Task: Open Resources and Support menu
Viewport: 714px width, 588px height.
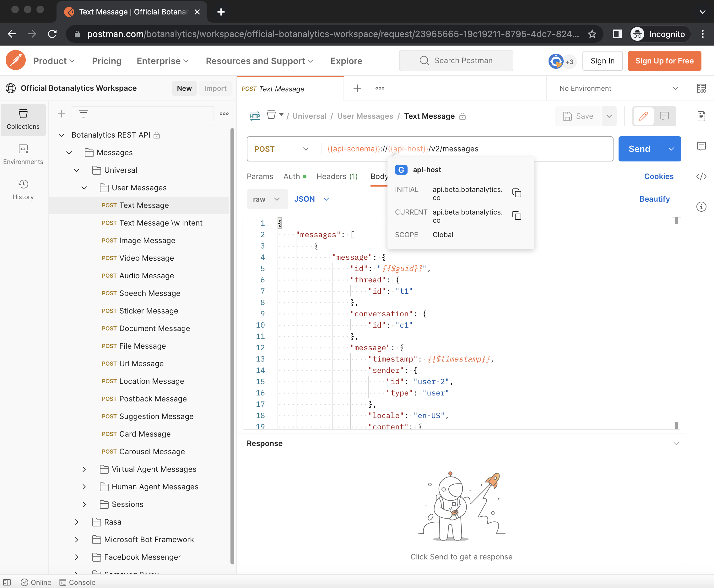Action: [x=259, y=61]
